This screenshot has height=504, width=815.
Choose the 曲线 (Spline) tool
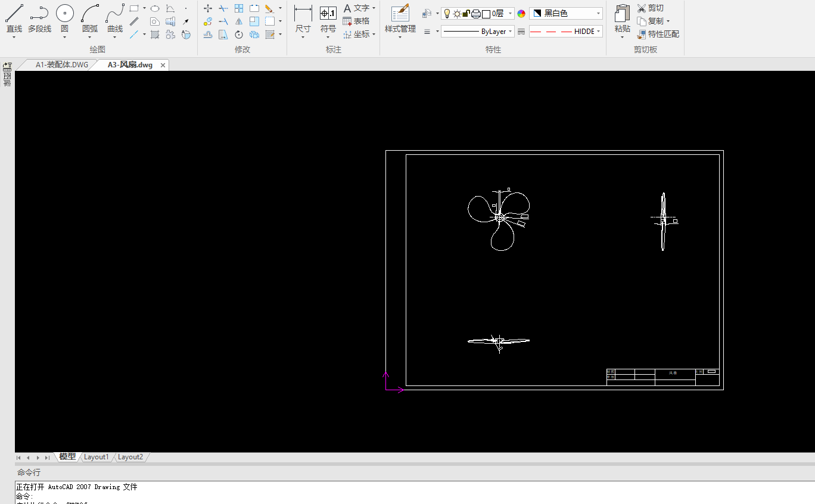[115, 14]
